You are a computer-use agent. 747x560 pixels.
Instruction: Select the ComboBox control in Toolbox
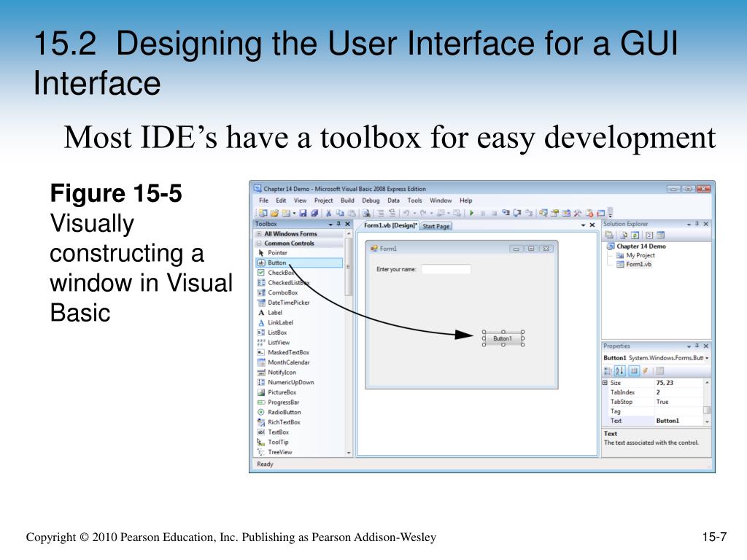tap(298, 293)
